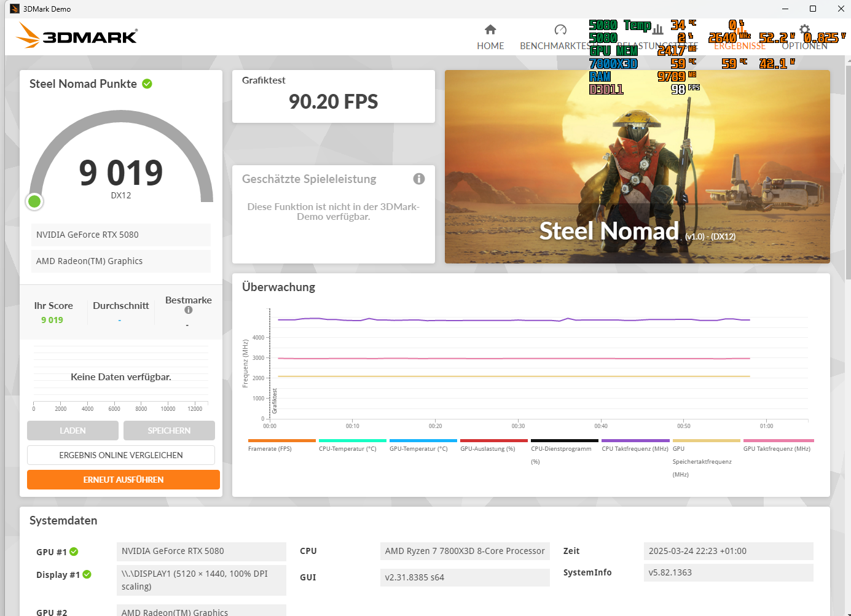Click the AMD Ryzen 7 7800X3D CPU field
Viewport: 851px width, 616px height.
click(465, 551)
